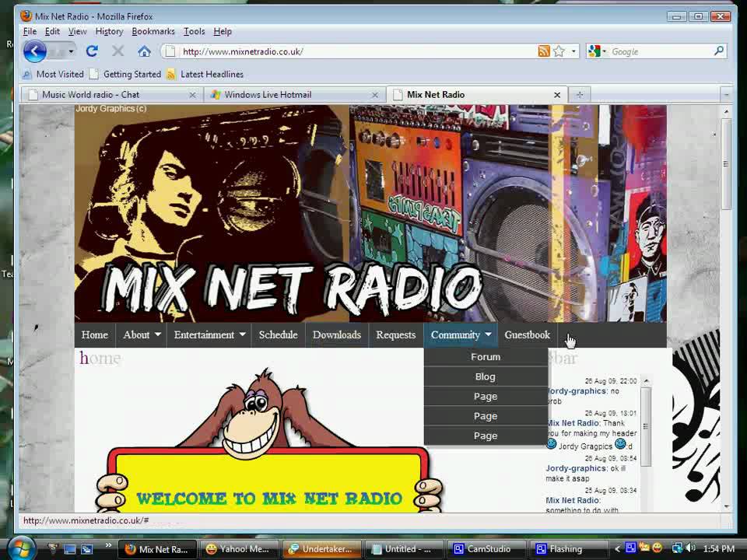Go to Firefox home page icon

tap(145, 51)
